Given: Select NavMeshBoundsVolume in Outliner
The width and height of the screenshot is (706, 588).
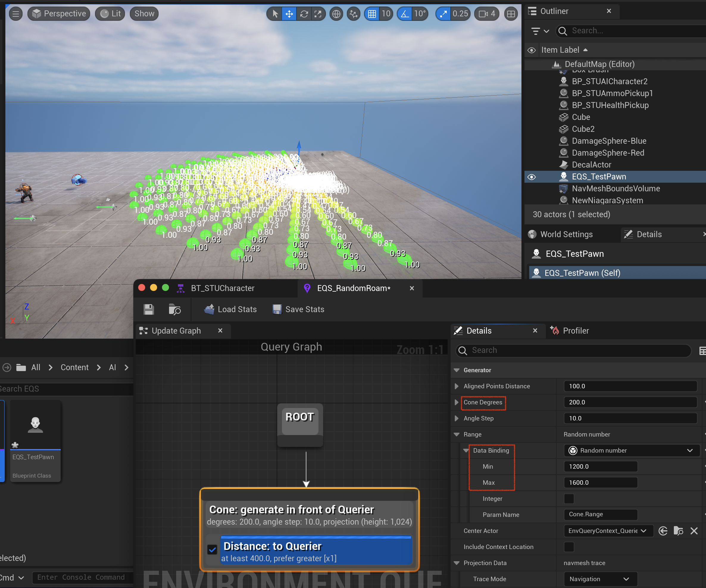Looking at the screenshot, I should pos(616,189).
